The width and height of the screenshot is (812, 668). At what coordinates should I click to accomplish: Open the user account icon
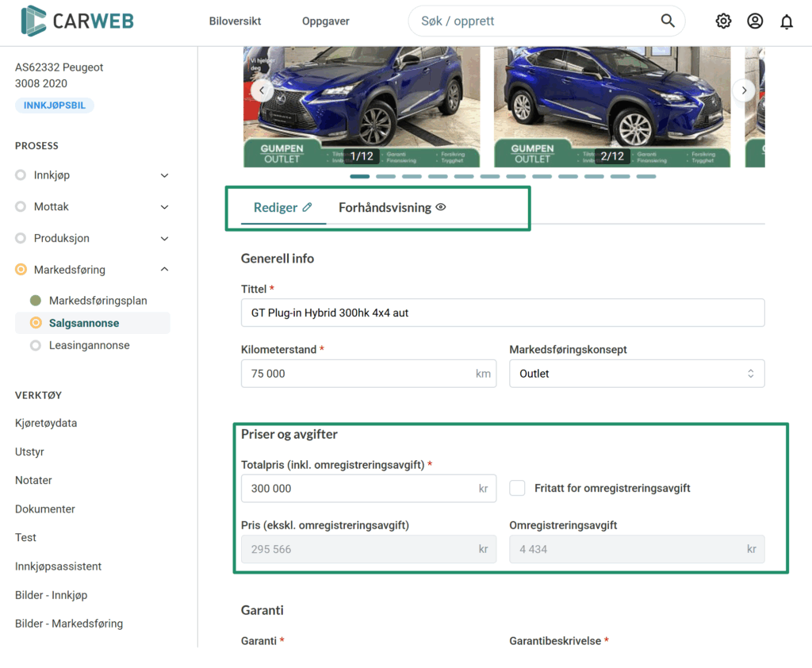click(x=755, y=21)
